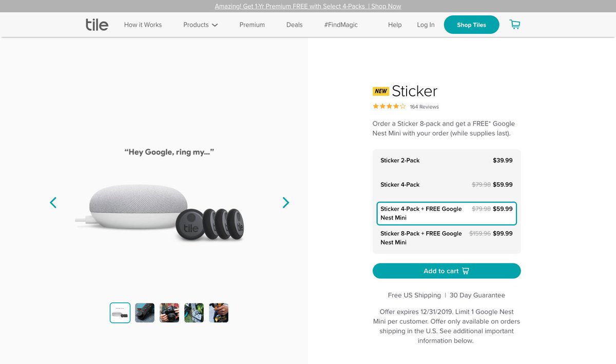616x364 pixels.
Task: Open the #FindMagic page
Action: click(341, 25)
